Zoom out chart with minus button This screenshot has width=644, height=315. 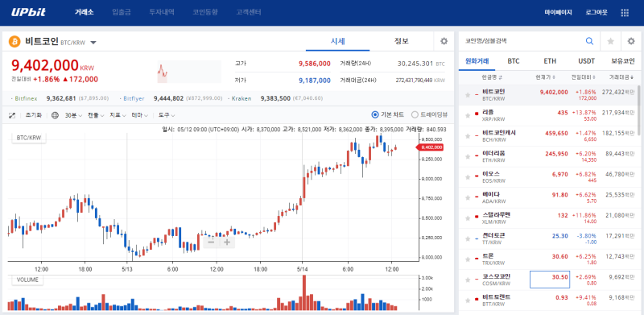pos(211,242)
